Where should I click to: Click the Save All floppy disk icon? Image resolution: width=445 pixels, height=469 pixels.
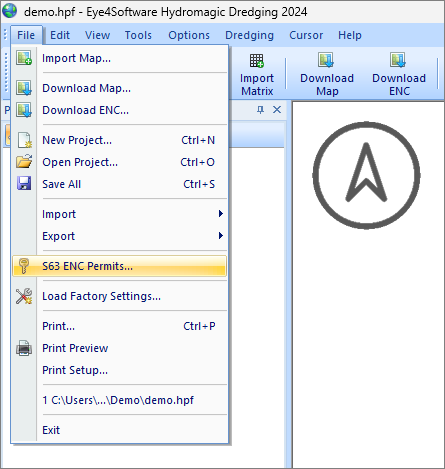pos(24,184)
